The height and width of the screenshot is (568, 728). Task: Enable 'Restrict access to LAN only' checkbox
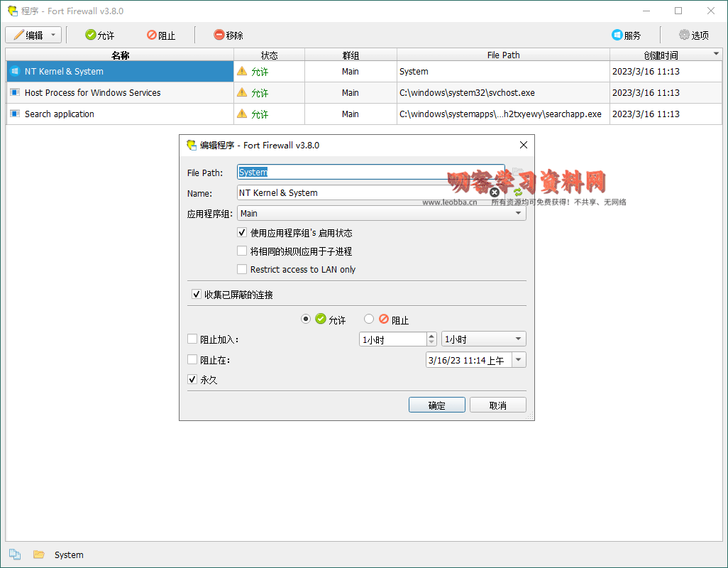coord(243,270)
